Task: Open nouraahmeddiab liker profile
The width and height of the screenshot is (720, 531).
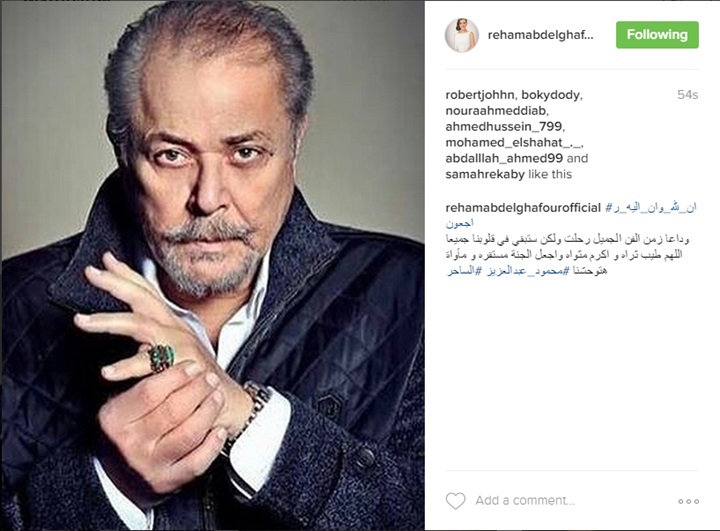Action: [x=496, y=111]
